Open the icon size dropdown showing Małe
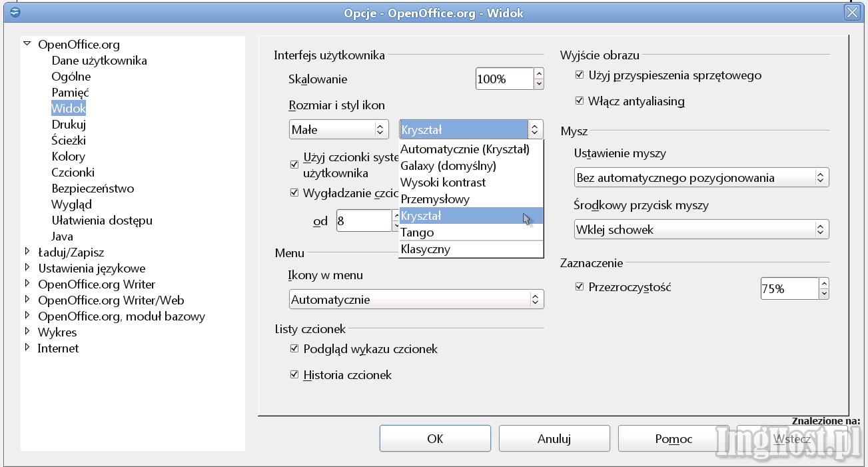The width and height of the screenshot is (868, 467). (339, 129)
